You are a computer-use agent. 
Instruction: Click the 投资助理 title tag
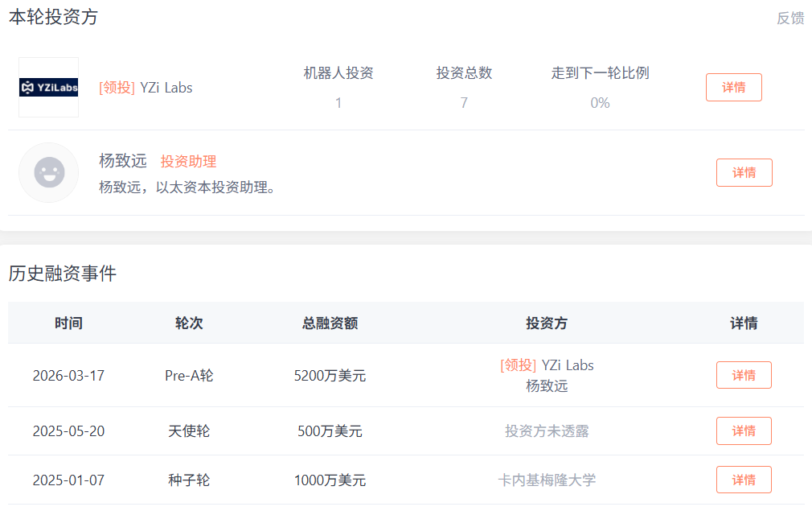click(188, 162)
